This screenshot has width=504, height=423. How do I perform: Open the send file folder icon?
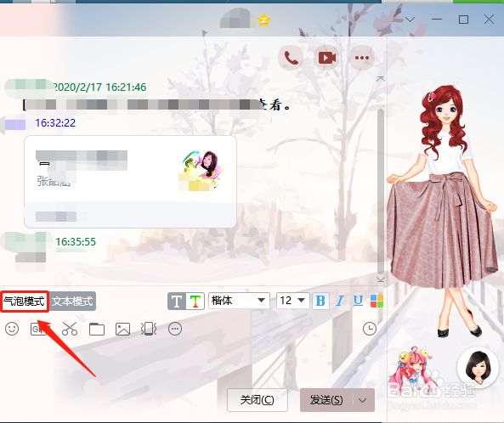point(96,330)
